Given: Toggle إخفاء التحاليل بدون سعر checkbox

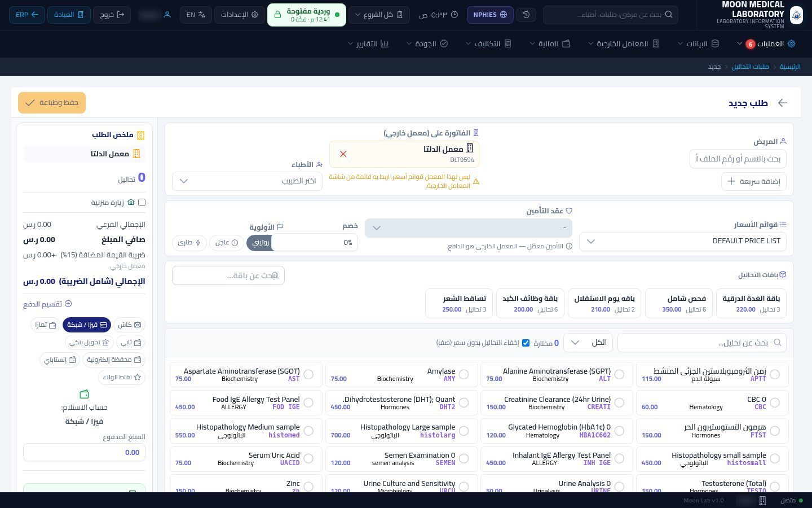Looking at the screenshot, I should tap(526, 343).
